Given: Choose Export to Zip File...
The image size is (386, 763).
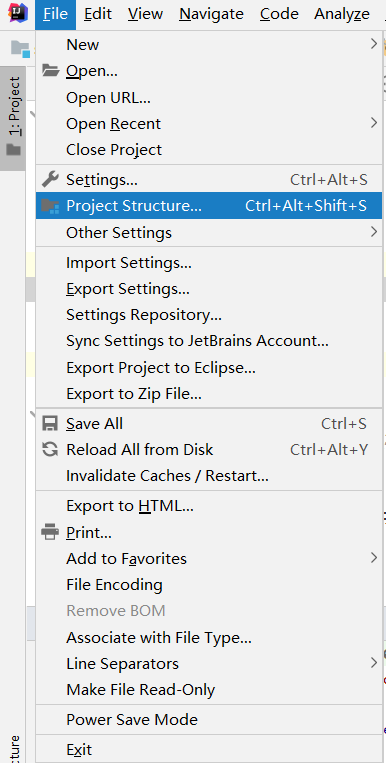Looking at the screenshot, I should (209, 393).
